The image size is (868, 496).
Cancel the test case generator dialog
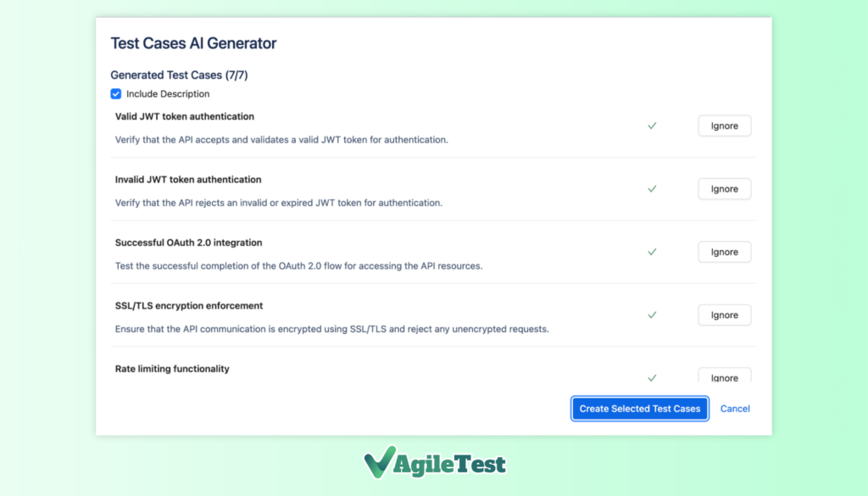pyautogui.click(x=735, y=409)
